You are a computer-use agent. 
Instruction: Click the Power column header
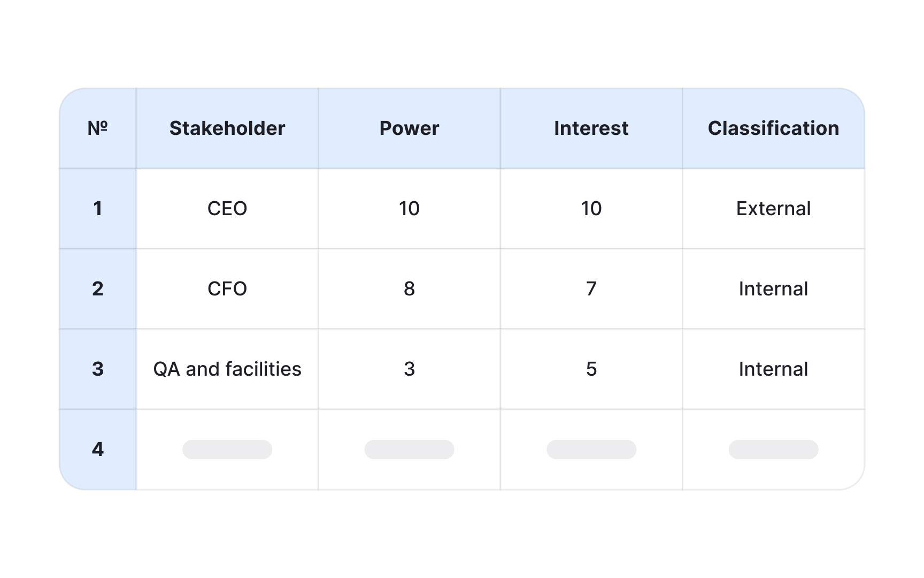(409, 128)
